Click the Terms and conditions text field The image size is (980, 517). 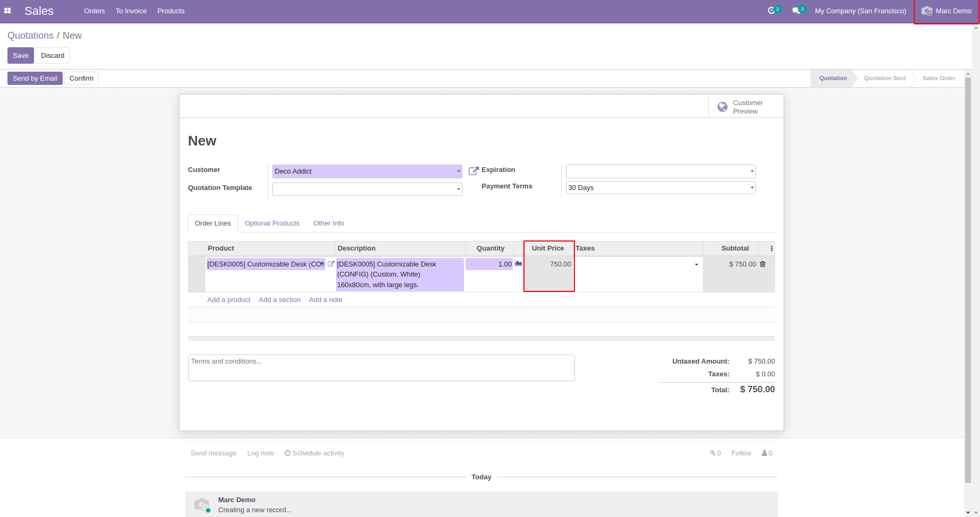coord(381,368)
